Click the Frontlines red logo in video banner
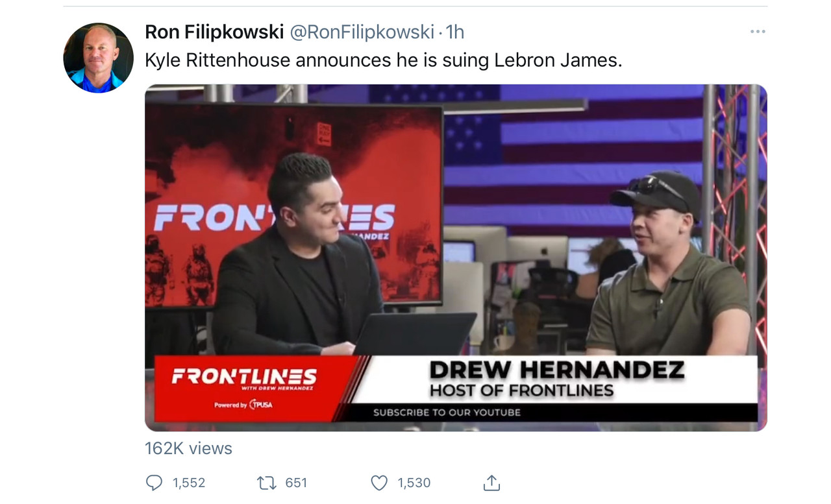This screenshot has height=504, width=831. coord(244,377)
